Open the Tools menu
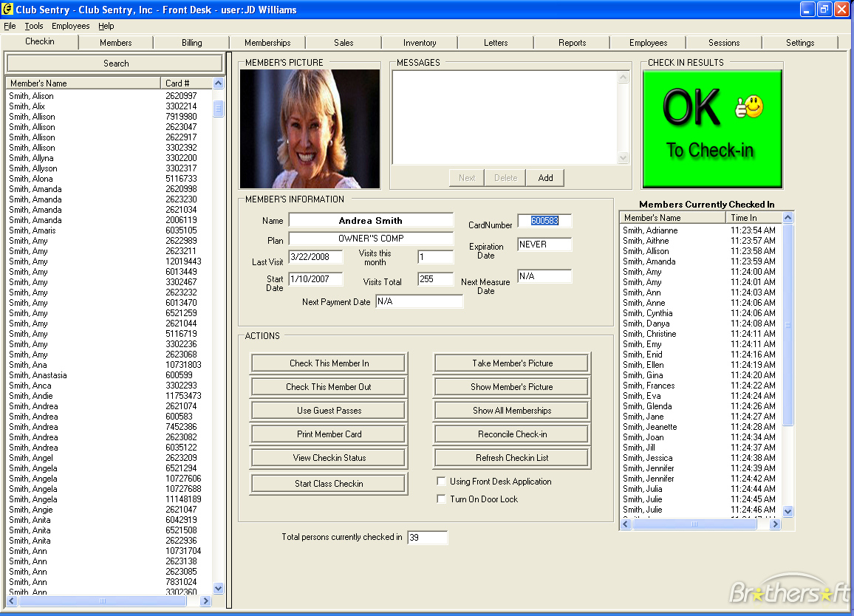The image size is (854, 616). (x=34, y=26)
